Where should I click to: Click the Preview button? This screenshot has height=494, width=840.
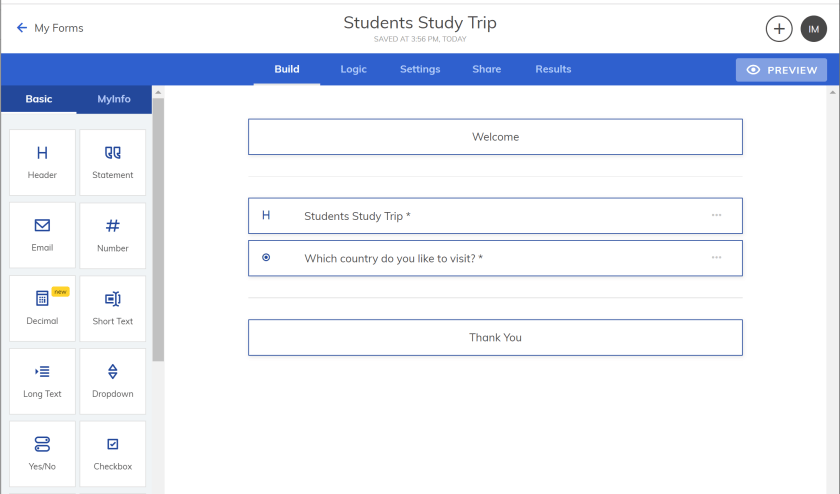click(781, 70)
